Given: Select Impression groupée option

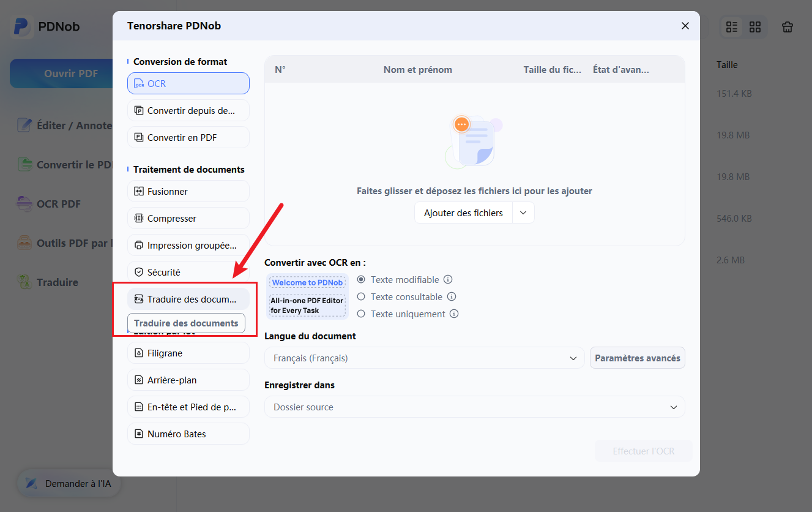Looking at the screenshot, I should point(188,245).
